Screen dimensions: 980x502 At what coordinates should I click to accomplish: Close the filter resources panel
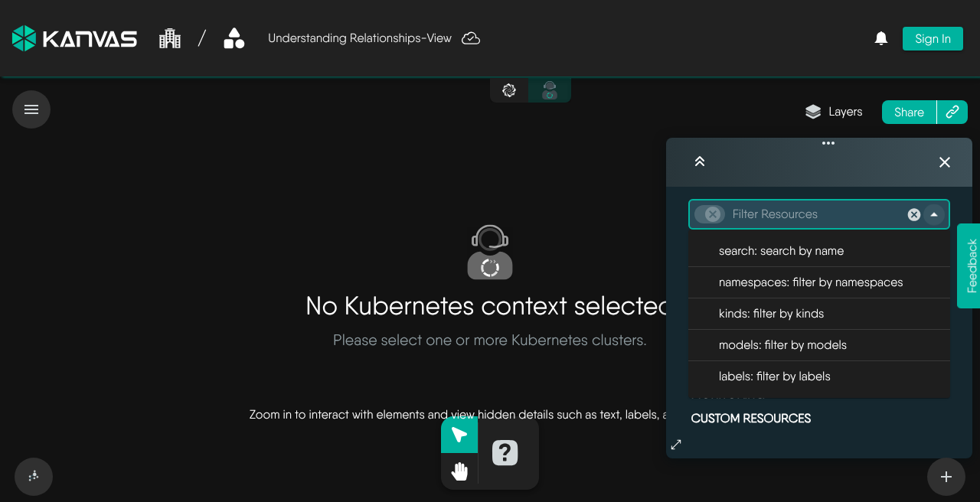pyautogui.click(x=945, y=162)
